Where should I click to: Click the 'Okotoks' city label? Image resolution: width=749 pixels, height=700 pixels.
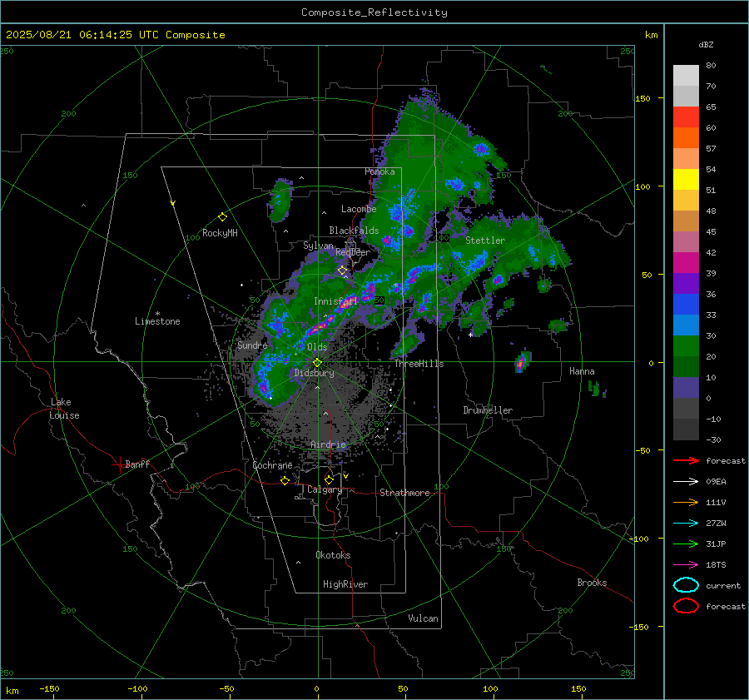tap(333, 555)
